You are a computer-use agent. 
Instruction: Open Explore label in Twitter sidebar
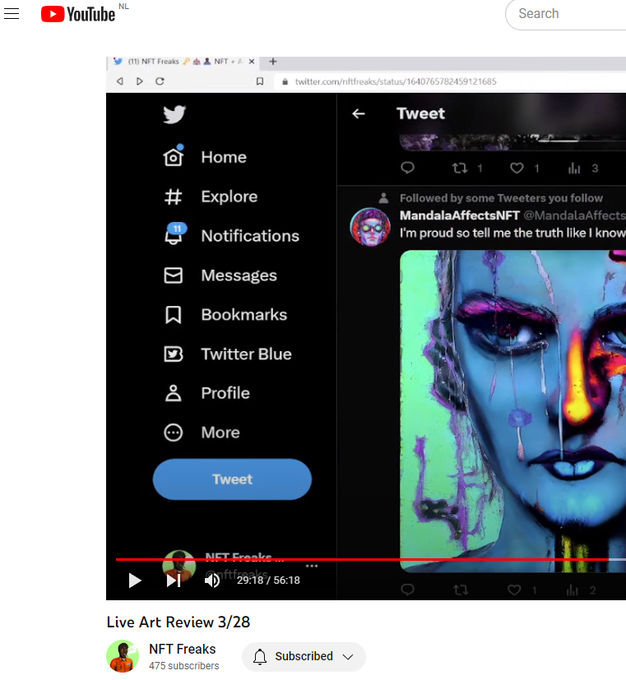(229, 196)
